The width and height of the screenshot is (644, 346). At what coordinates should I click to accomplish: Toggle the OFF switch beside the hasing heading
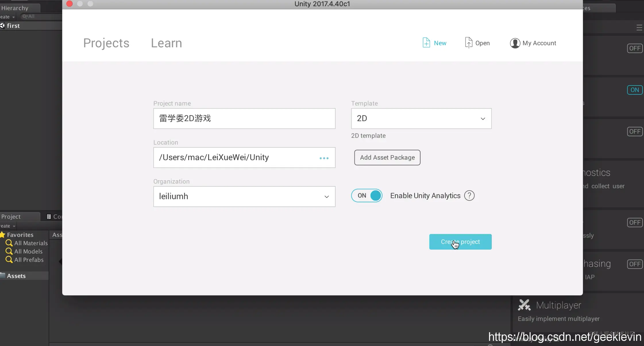tap(635, 264)
